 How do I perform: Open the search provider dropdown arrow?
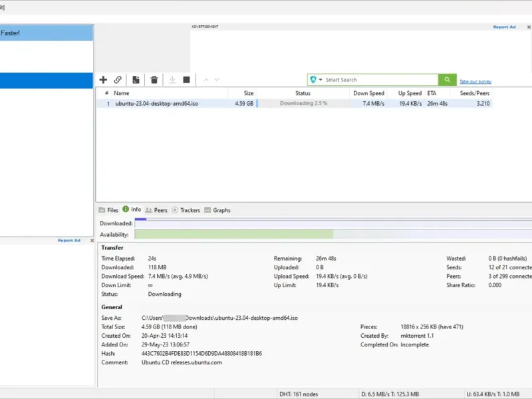pyautogui.click(x=321, y=80)
